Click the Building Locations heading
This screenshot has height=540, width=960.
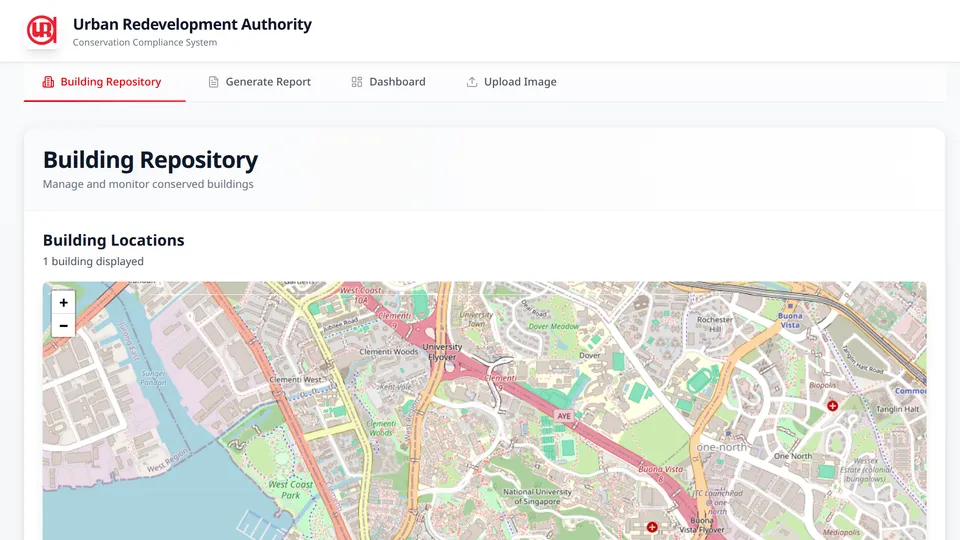tap(113, 240)
